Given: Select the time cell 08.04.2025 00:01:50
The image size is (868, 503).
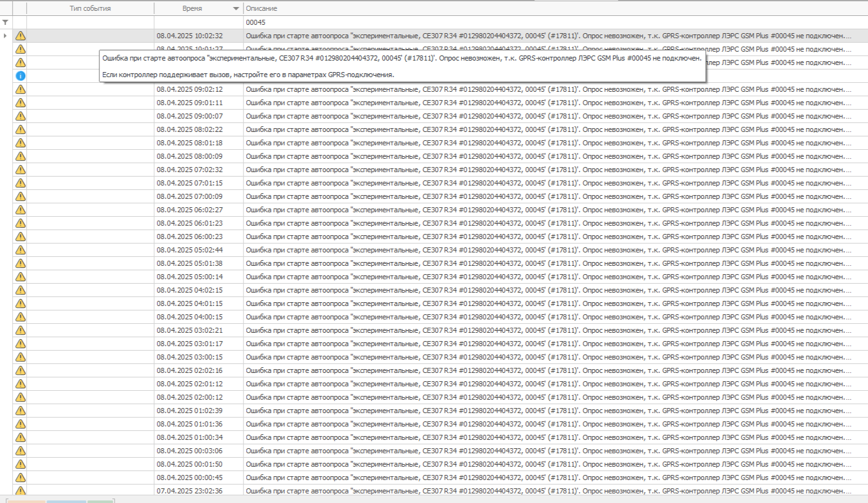Looking at the screenshot, I should [x=198, y=464].
